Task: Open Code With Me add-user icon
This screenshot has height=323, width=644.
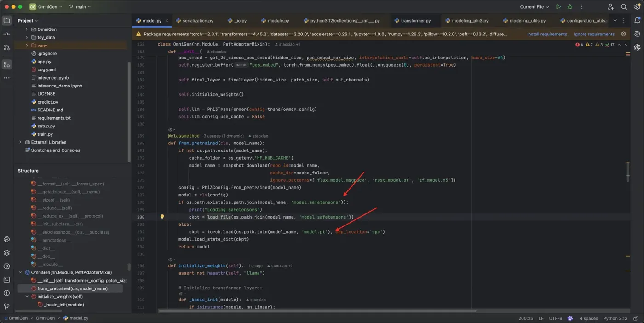Action: tap(610, 7)
